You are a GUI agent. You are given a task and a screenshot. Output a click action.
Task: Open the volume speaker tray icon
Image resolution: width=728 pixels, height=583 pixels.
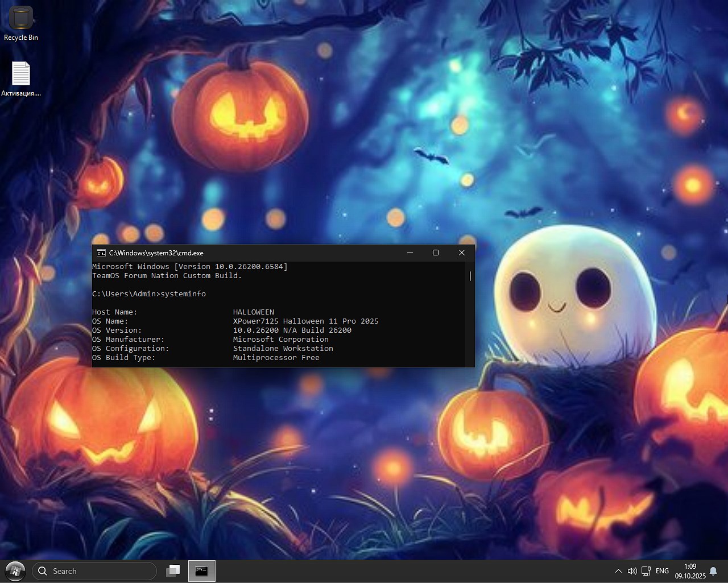(x=632, y=571)
